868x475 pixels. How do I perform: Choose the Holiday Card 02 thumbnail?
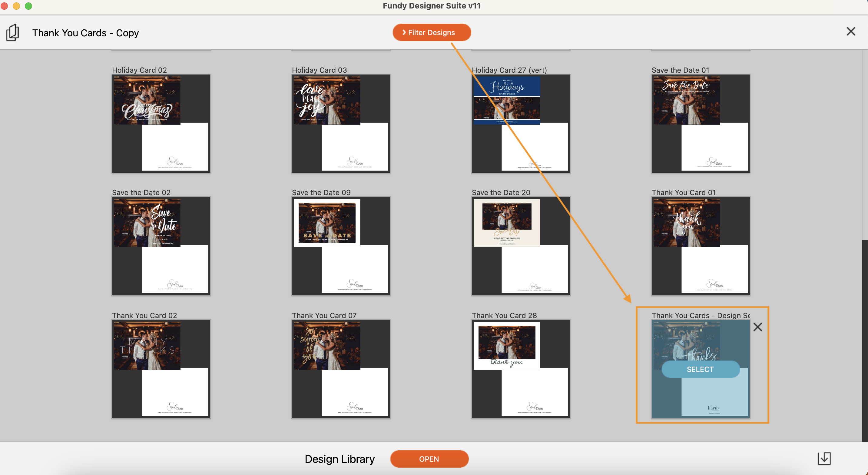pos(161,124)
